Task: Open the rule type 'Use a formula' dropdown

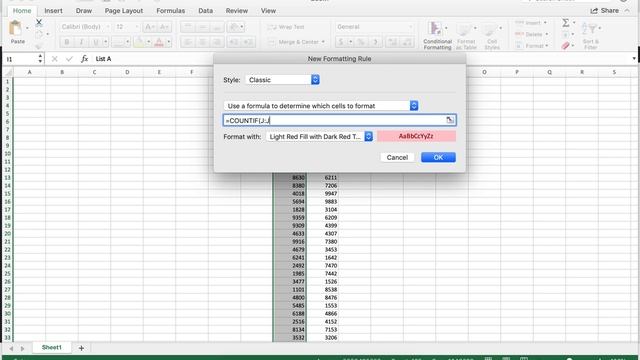Action: (x=321, y=106)
